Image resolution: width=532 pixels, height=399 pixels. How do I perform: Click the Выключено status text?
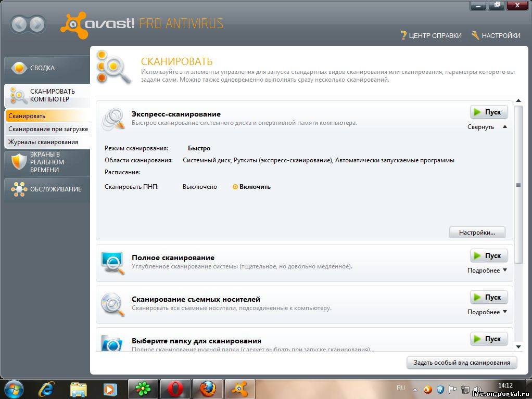tap(200, 187)
